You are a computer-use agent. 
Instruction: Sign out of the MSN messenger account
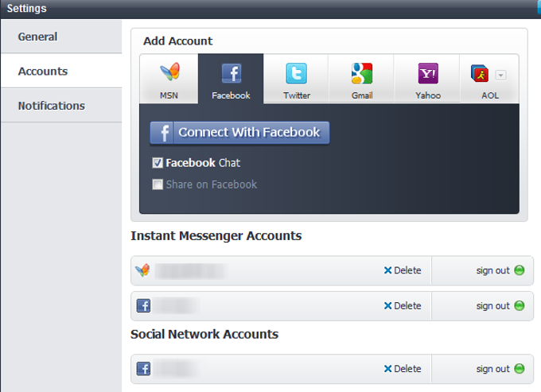492,270
